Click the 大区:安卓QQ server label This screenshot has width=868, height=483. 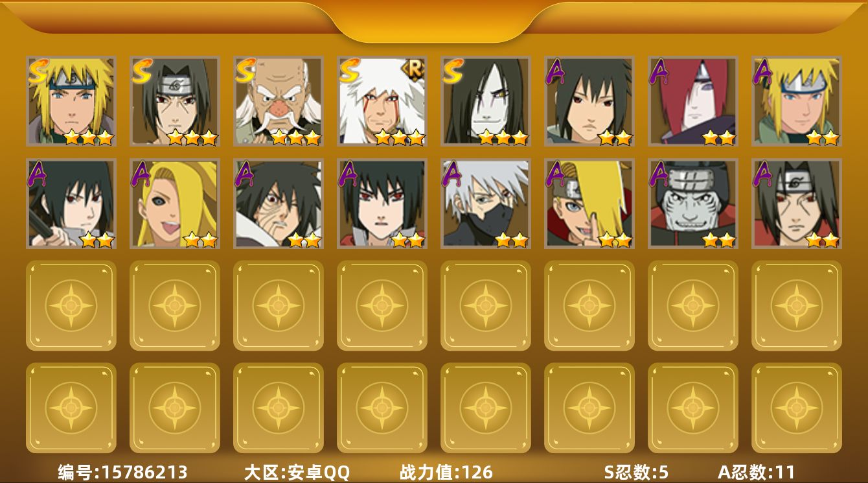(x=297, y=472)
